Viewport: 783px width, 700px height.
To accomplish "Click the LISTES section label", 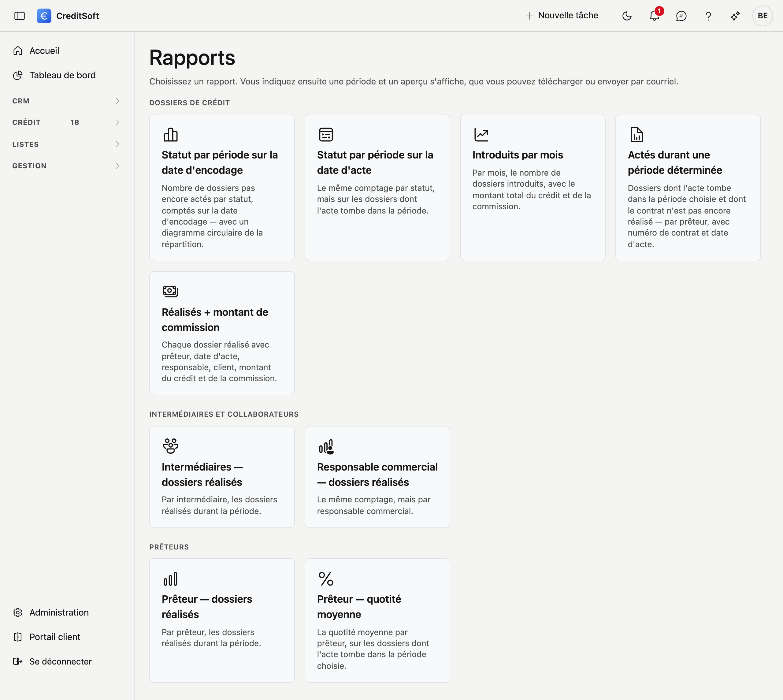I will (25, 144).
